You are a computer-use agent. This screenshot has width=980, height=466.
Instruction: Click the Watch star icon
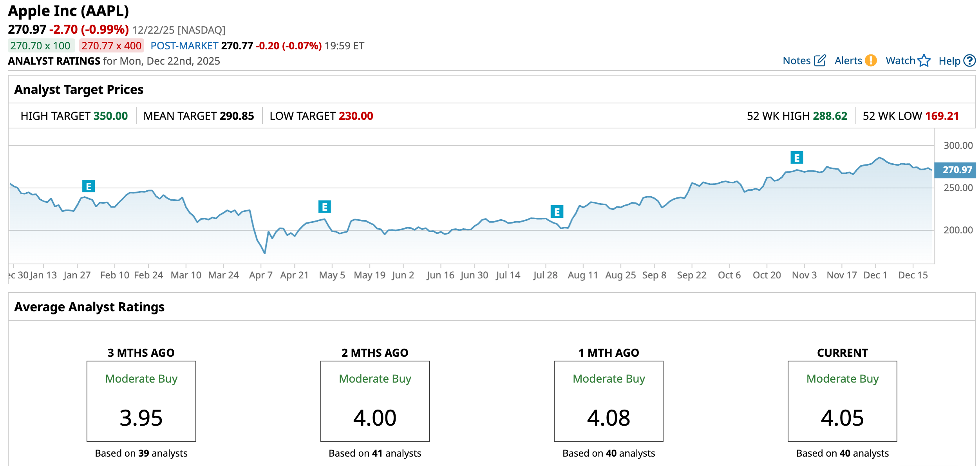tap(924, 61)
